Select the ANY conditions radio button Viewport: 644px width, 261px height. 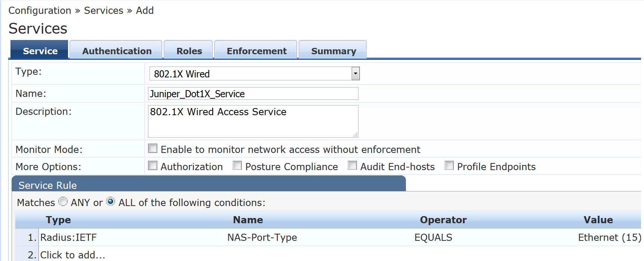[x=63, y=202]
